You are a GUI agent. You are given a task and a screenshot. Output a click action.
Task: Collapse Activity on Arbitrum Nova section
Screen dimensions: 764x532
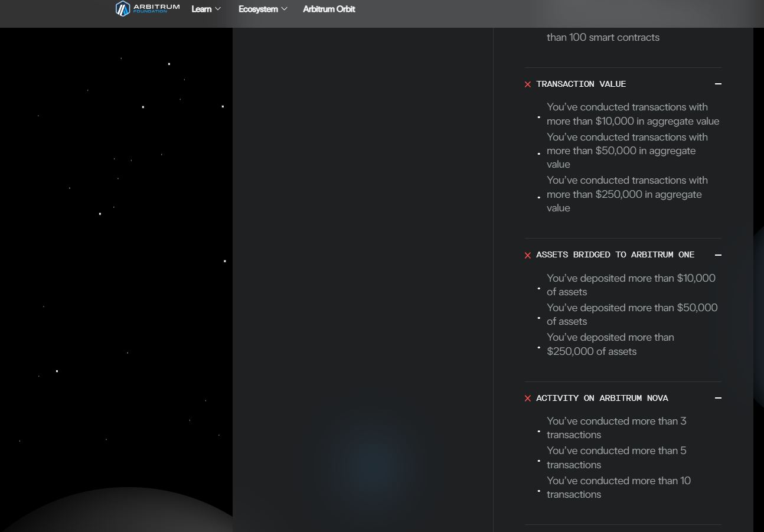(x=718, y=398)
